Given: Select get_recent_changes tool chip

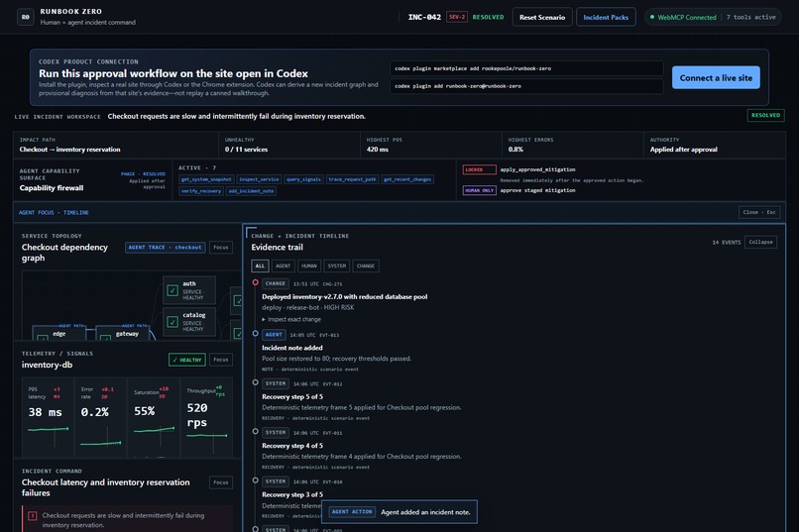Looking at the screenshot, I should coord(407,179).
